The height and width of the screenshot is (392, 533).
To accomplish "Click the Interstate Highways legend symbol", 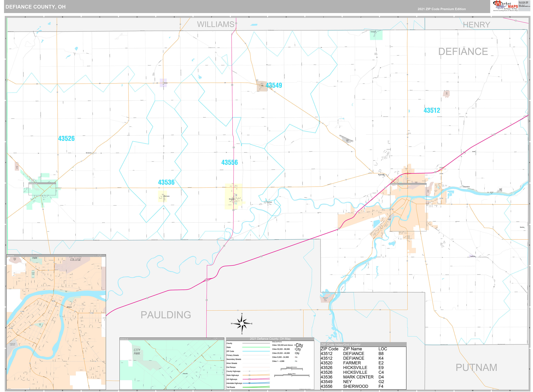I will click(250, 383).
